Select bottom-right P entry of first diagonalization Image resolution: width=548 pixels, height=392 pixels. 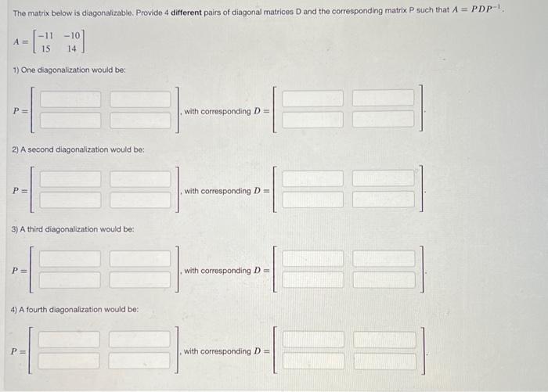pyautogui.click(x=140, y=120)
